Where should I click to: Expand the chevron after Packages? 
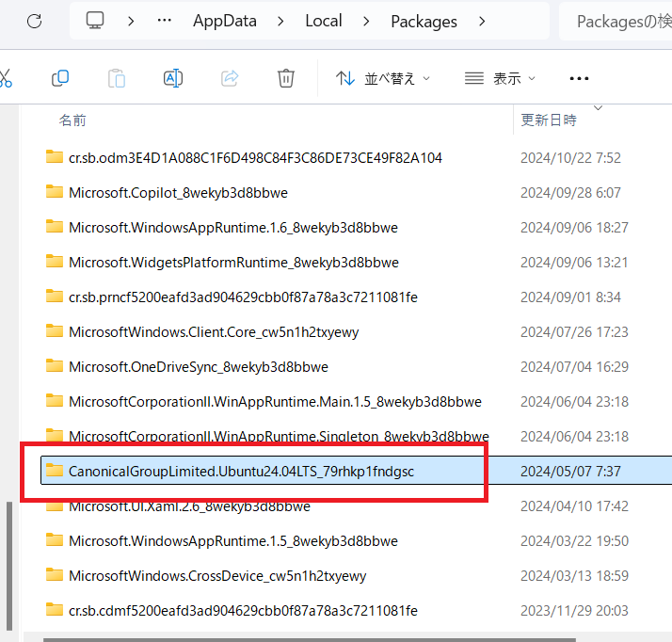(x=482, y=21)
